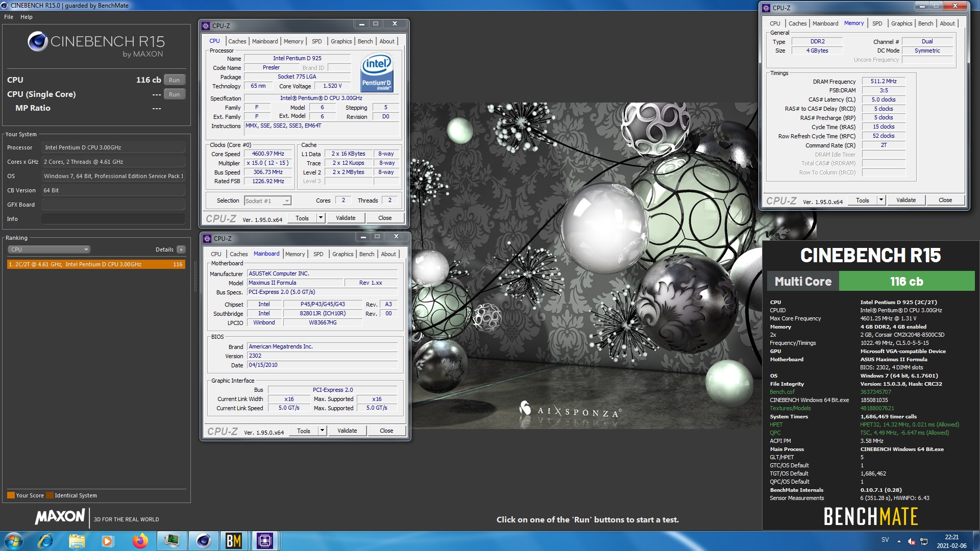Click Close in CPU-Z Mainboard window
The image size is (980, 551).
click(386, 431)
